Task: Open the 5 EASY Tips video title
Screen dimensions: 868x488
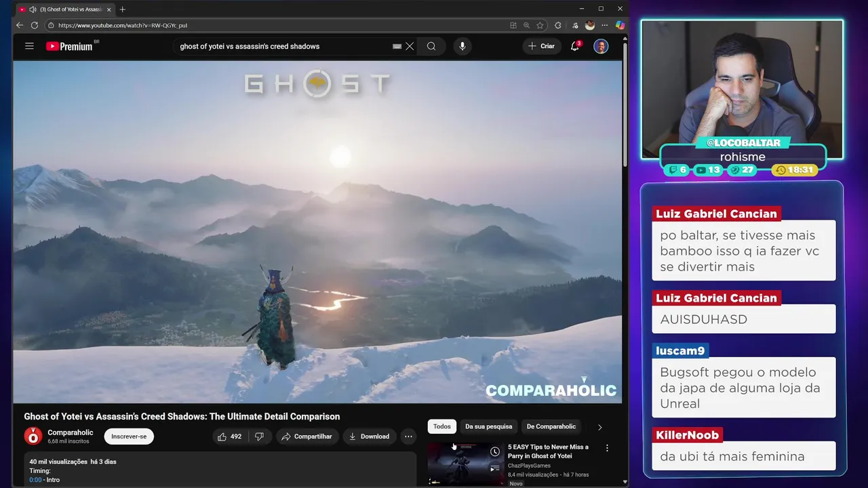Action: pyautogui.click(x=549, y=451)
